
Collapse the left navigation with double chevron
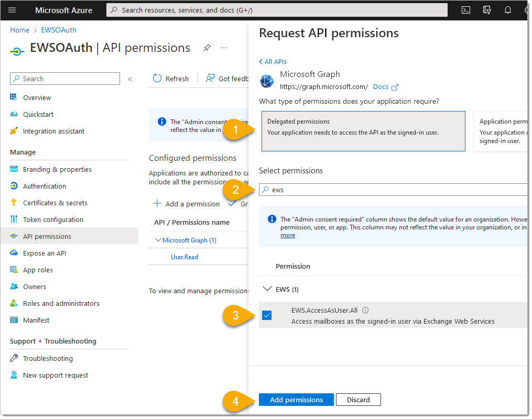coord(131,79)
